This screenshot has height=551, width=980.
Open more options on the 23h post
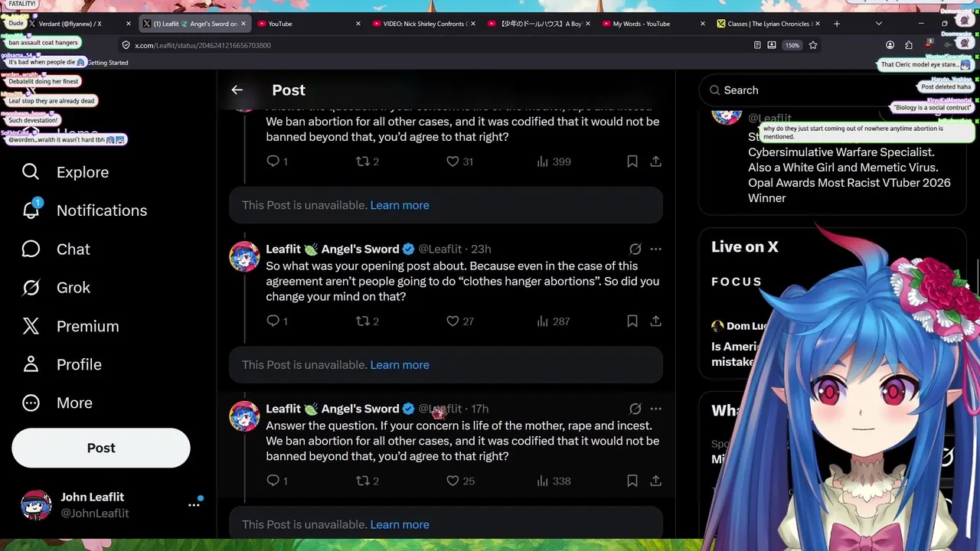coord(656,249)
